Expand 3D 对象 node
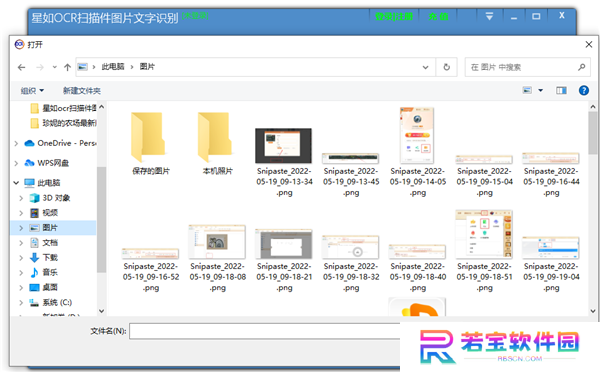600x372 pixels. pyautogui.click(x=21, y=198)
